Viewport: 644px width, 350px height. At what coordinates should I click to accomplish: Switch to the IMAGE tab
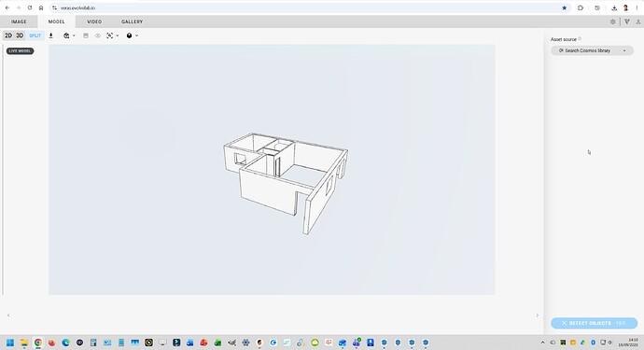click(x=19, y=21)
